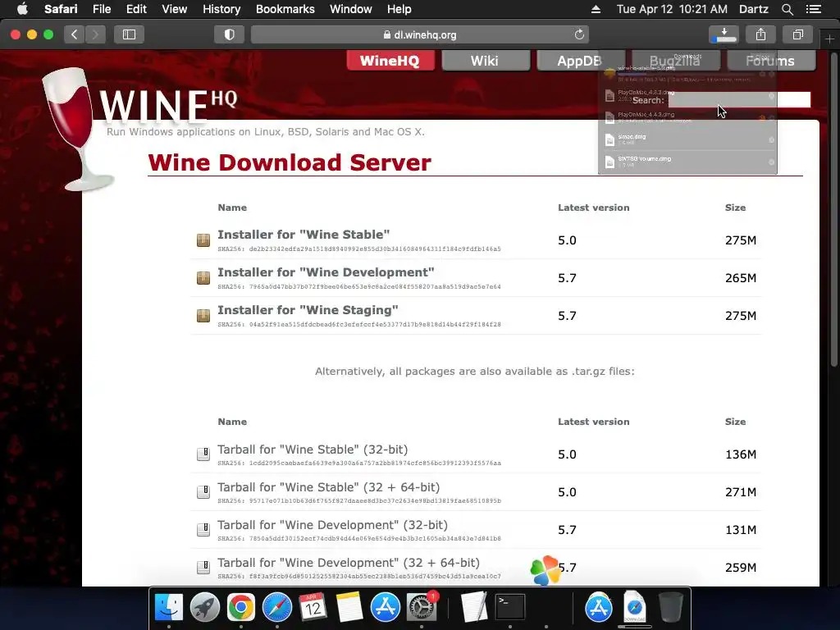Show the tab overview
Image resolution: width=840 pixels, height=630 pixels.
coord(797,34)
